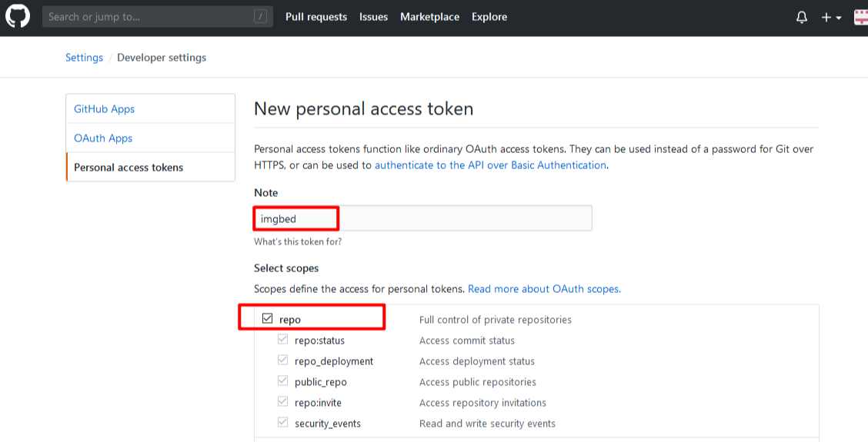Open Explore from the header
Screen dimensions: 868x442
489,17
